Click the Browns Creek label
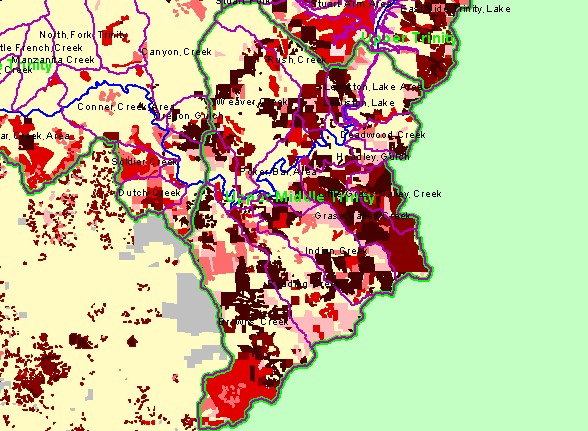Viewport: 588px width, 431px height. tap(254, 321)
